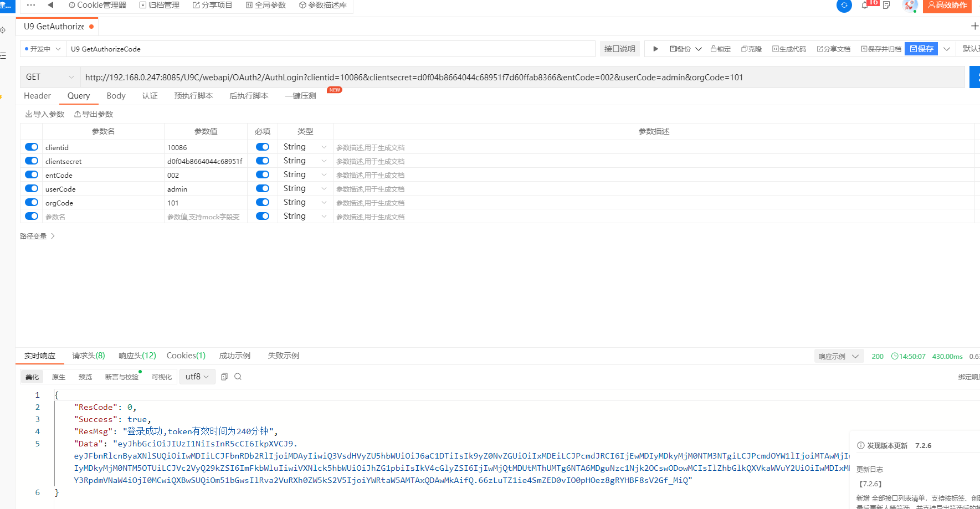The image size is (980, 509).
Task: Click the notes icon beside the bell
Action: tap(886, 6)
